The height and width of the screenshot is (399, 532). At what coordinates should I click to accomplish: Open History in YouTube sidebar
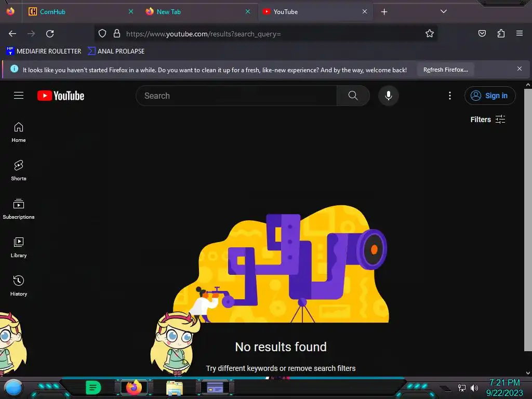[x=19, y=286]
